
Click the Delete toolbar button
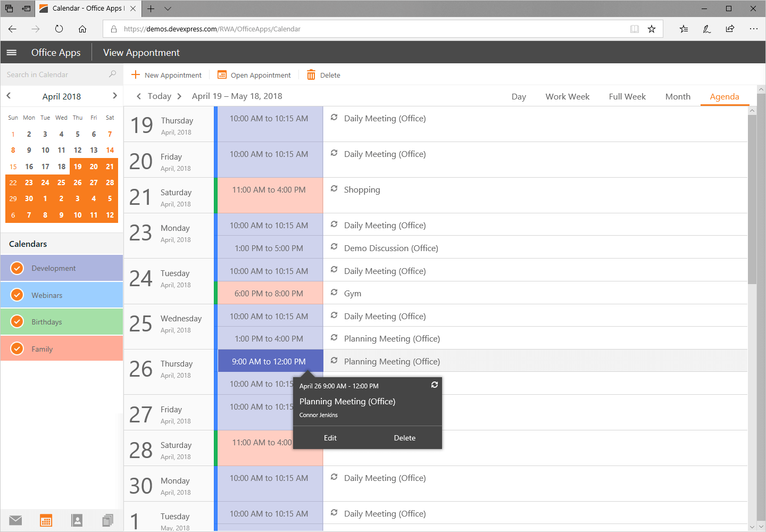tap(323, 75)
